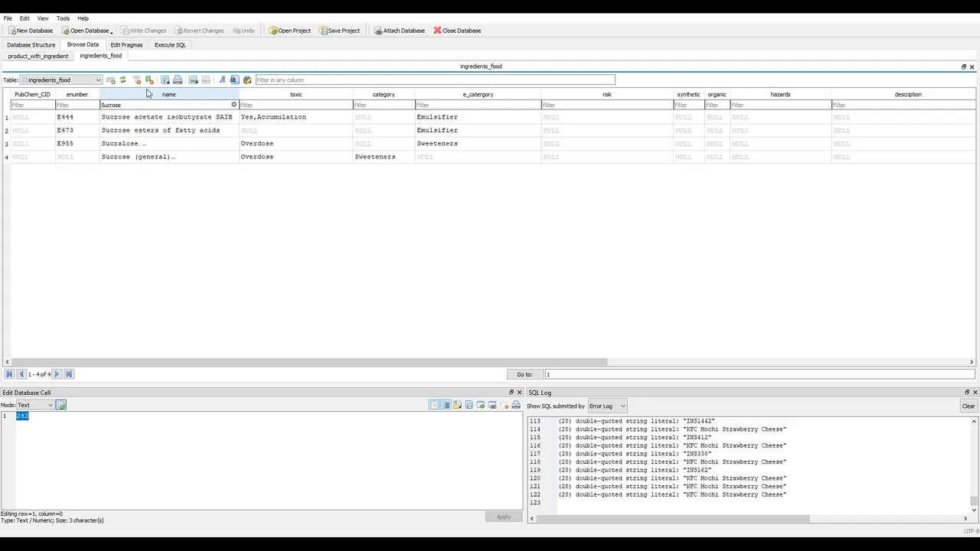Clear the 'Sucrose' name filter

click(234, 105)
